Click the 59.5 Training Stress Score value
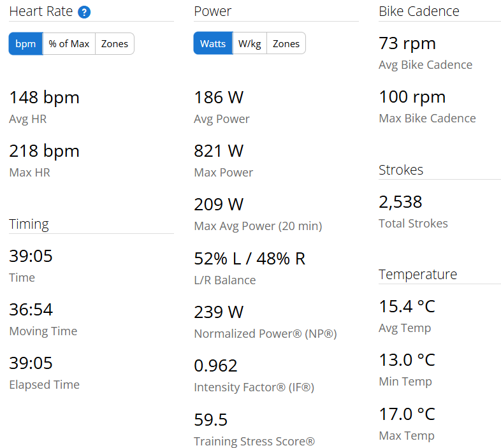 tap(210, 420)
